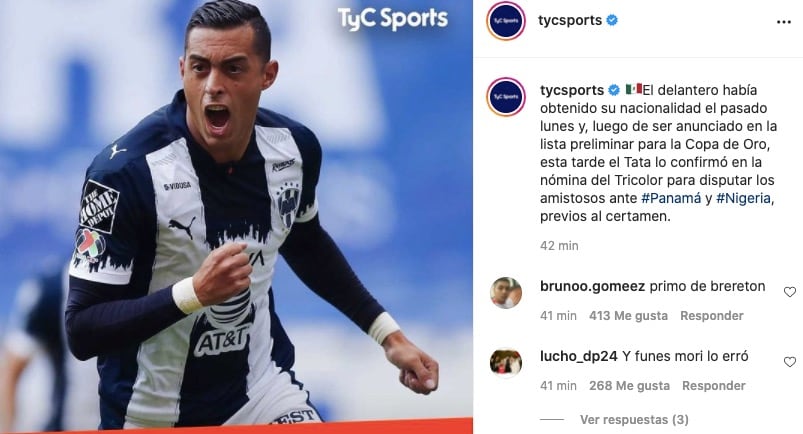Open the brunoo.gomeez username link
This screenshot has width=803, height=434.
[593, 286]
